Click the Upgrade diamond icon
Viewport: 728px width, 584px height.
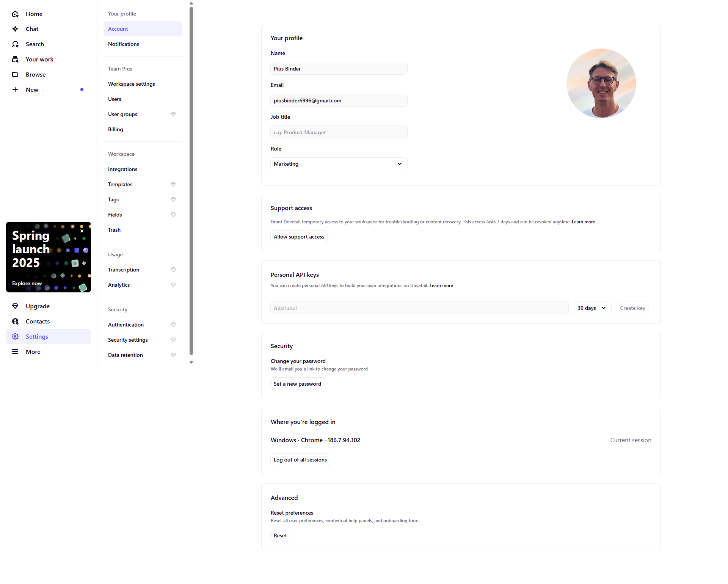pyautogui.click(x=15, y=306)
